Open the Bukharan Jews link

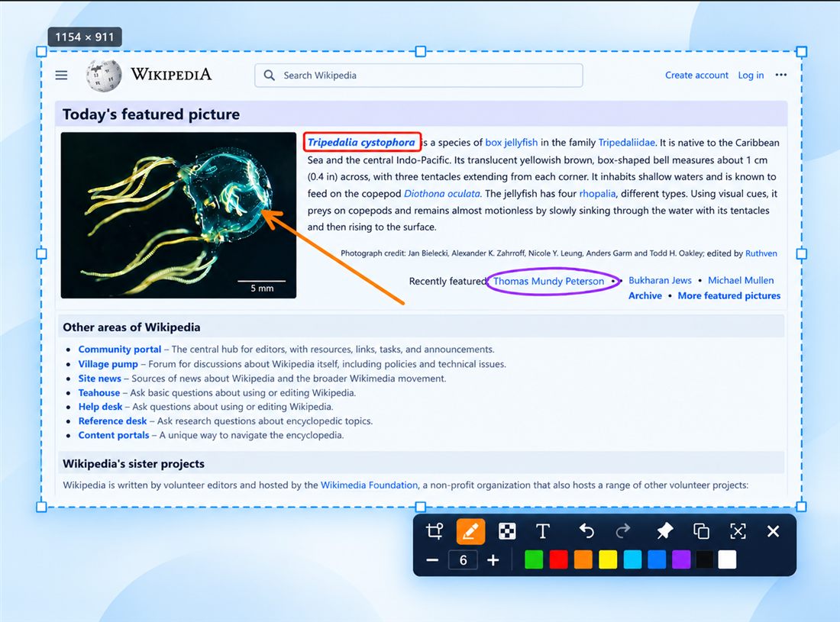click(660, 281)
